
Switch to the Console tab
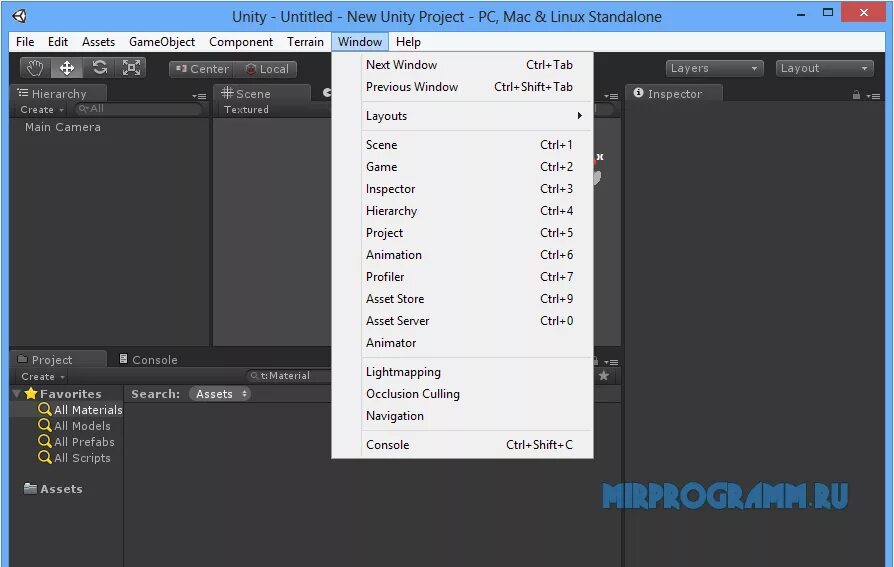[x=148, y=359]
